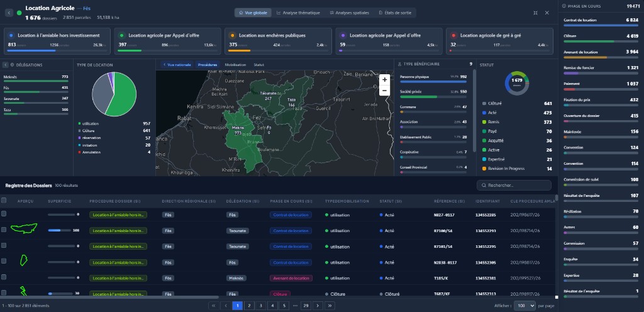Viewport: 644px width, 312px height.
Task: Click the blue dot on Location à l'amiable card
Action: pyautogui.click(x=11, y=36)
